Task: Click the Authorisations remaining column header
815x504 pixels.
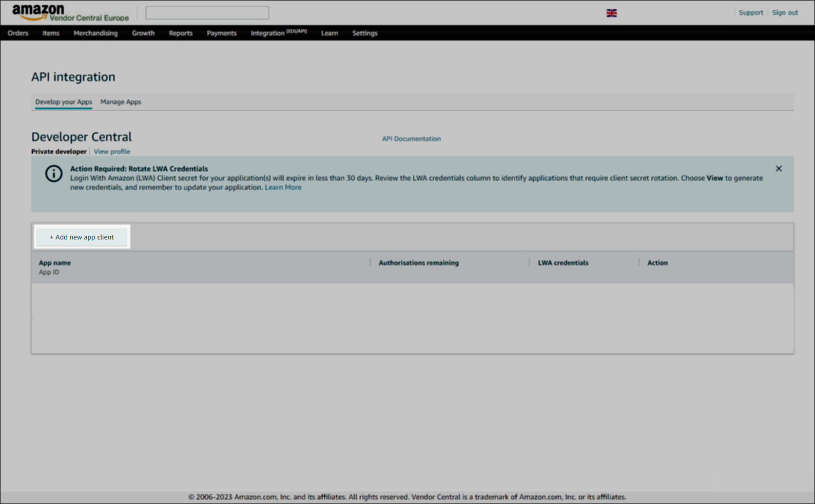Action: pyautogui.click(x=419, y=263)
